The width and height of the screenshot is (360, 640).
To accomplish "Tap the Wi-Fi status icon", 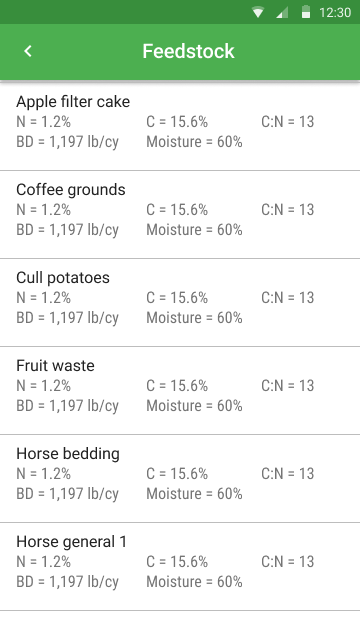I will click(x=258, y=12).
